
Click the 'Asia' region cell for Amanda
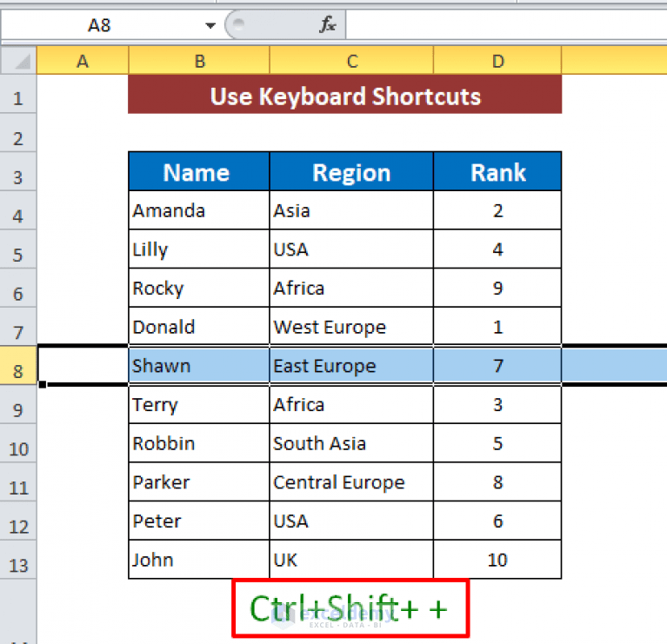click(x=351, y=210)
